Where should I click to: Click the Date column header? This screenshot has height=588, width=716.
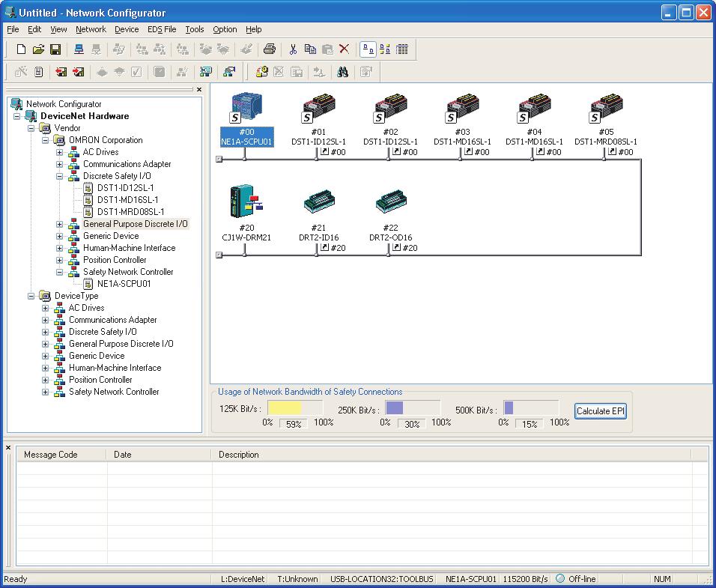click(159, 455)
